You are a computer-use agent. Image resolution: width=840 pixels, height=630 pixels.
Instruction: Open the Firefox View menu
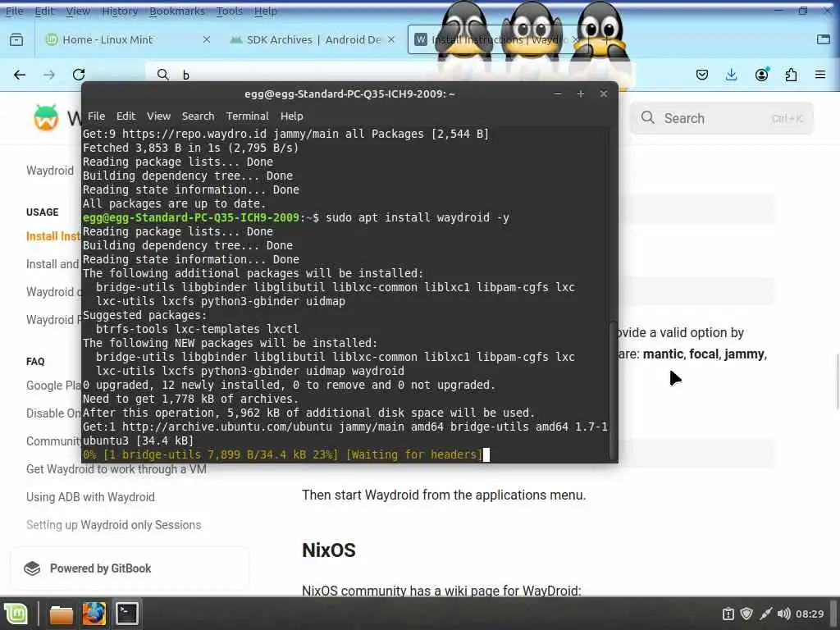tap(78, 11)
